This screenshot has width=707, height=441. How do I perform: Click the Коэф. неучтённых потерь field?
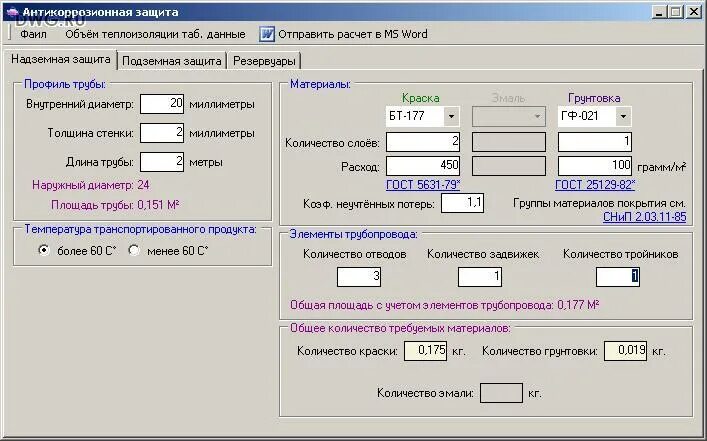463,203
